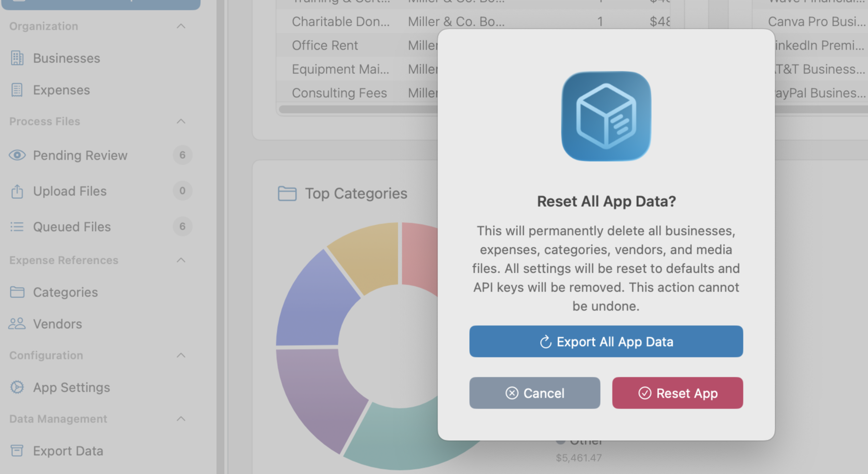The width and height of the screenshot is (868, 474).
Task: Collapse the Process Files section
Action: click(181, 121)
